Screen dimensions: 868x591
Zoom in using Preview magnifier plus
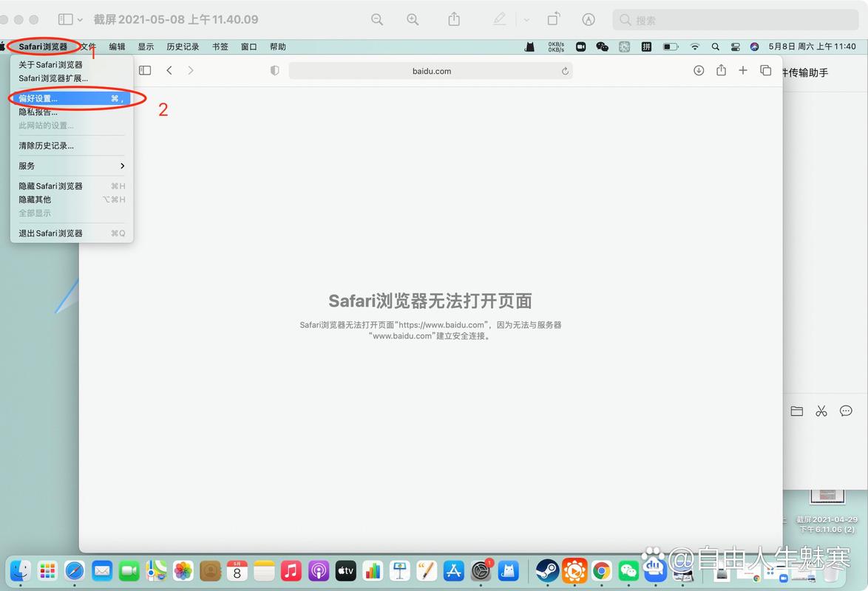413,20
